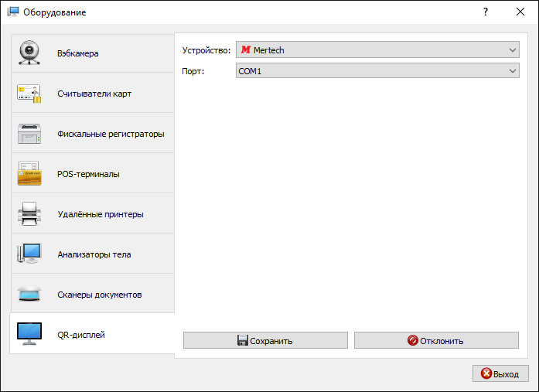Click the Порт: label

[x=193, y=71]
